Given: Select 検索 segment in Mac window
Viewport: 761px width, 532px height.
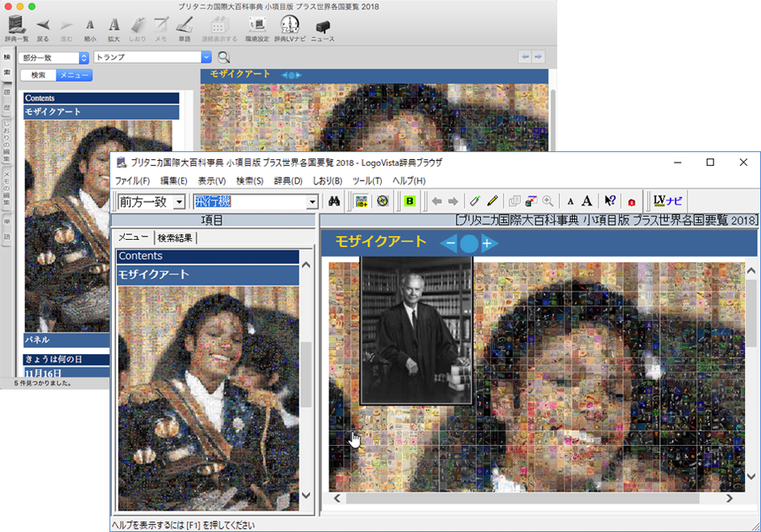Looking at the screenshot, I should coord(39,75).
